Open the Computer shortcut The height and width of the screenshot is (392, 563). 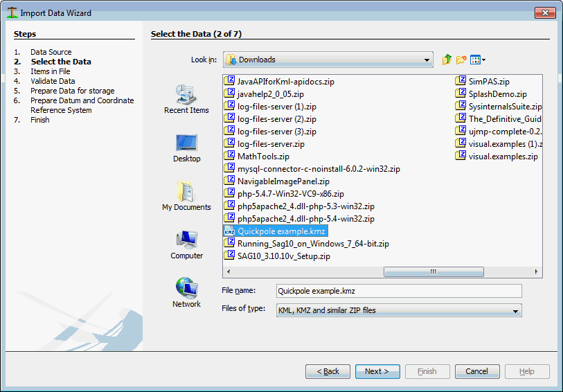click(186, 244)
